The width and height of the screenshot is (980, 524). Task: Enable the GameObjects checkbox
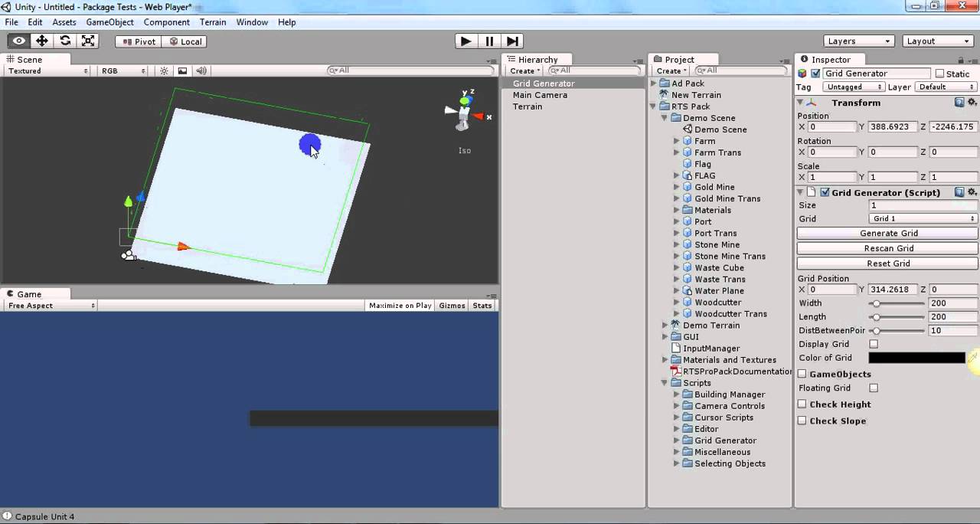point(802,374)
